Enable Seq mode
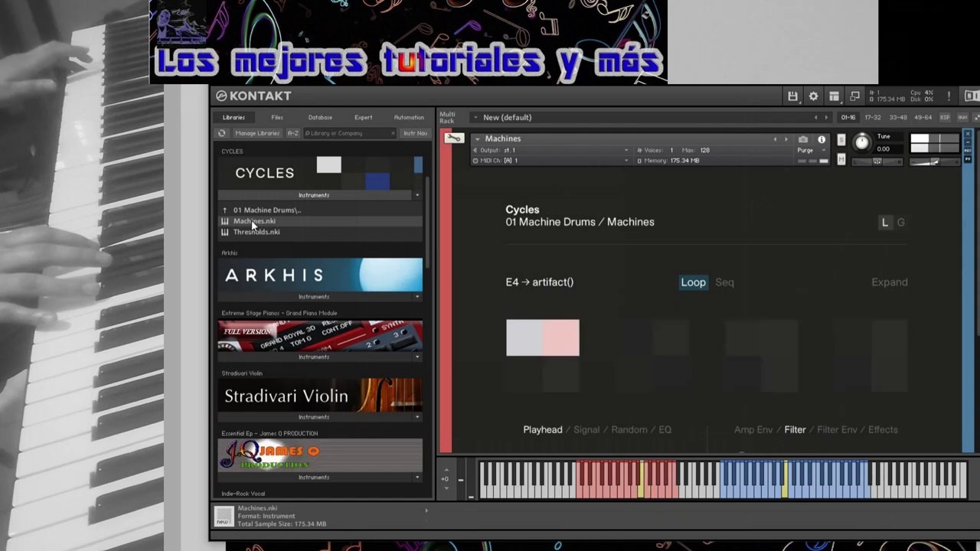Image resolution: width=980 pixels, height=551 pixels. point(724,282)
